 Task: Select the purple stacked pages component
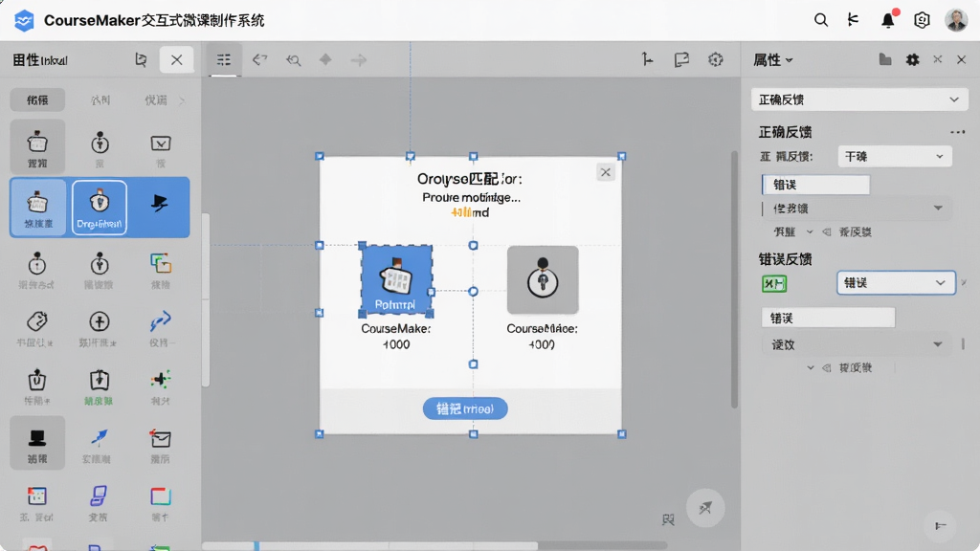coord(99,503)
